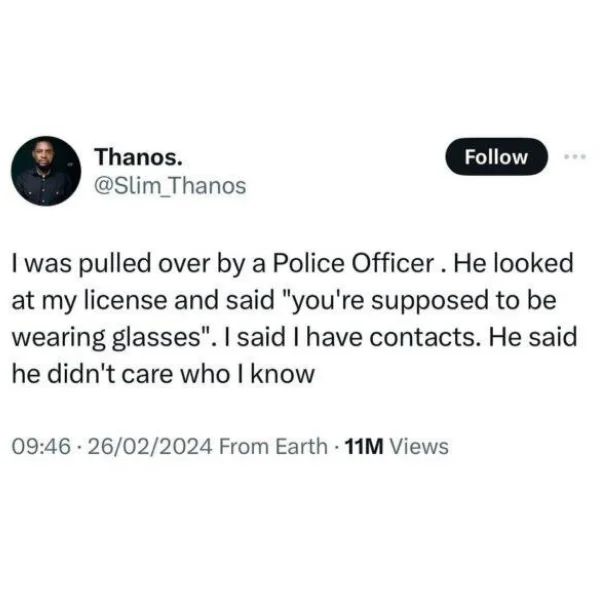This screenshot has height=600, width=600.
Task: Click the word "license" in the tweet
Action: pyautogui.click(x=126, y=300)
